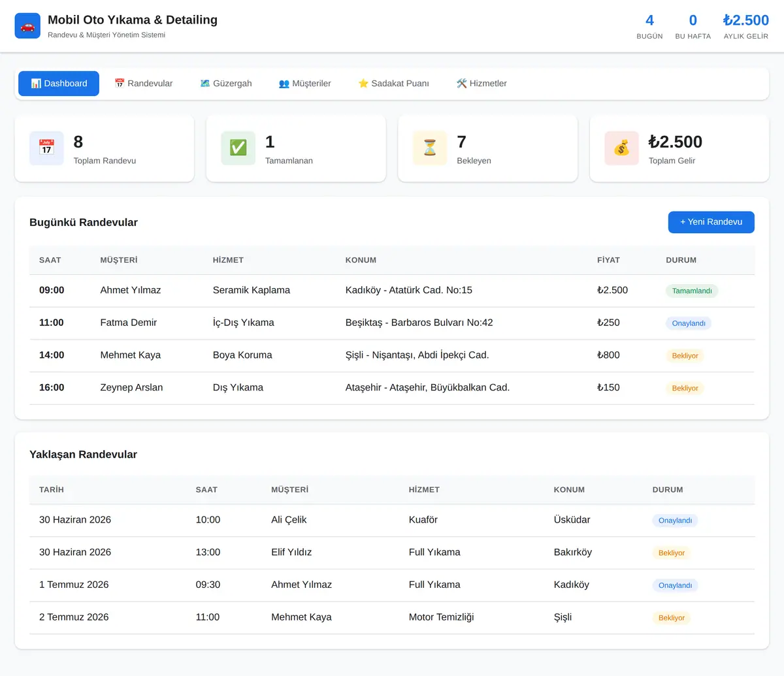Screen dimensions: 784x676
Task: Click Zeynep Arslan in today's appointments
Action: coord(131,387)
